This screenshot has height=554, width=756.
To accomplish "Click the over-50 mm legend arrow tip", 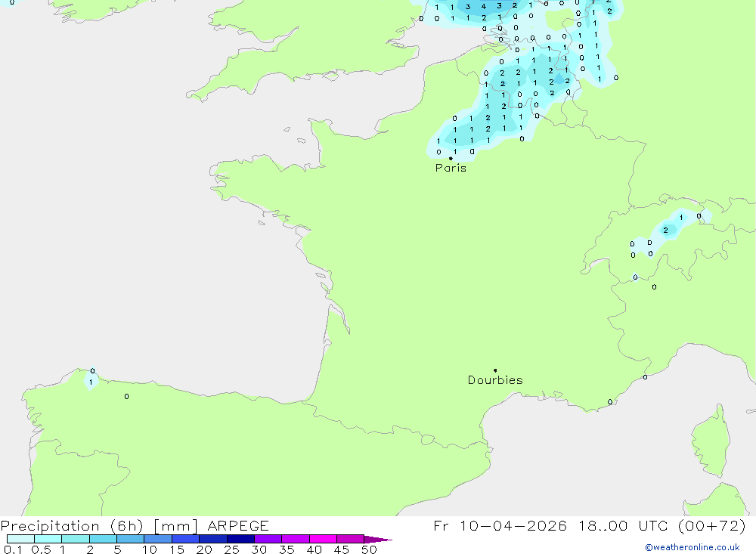I will [378, 540].
